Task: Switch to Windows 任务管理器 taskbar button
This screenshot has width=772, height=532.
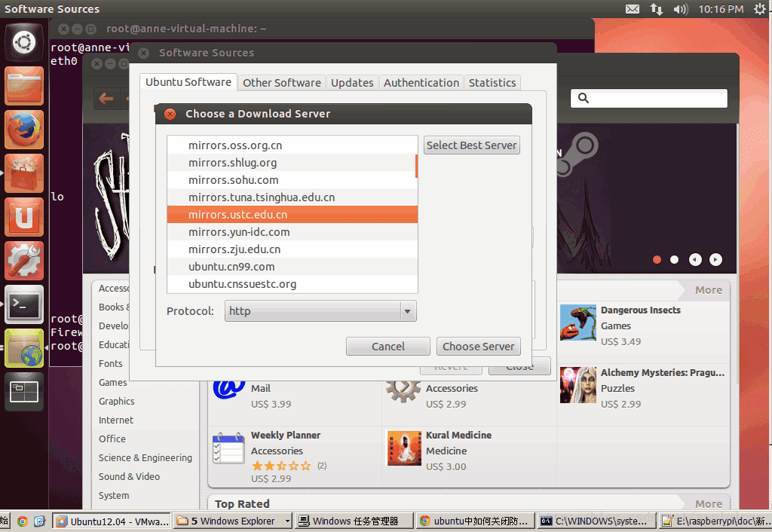Action: 354,521
